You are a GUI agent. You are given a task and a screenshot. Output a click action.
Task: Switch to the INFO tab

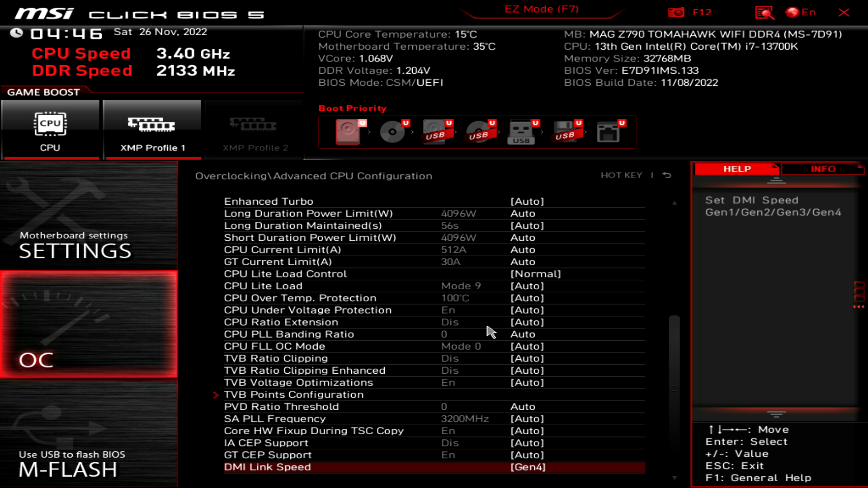point(823,169)
